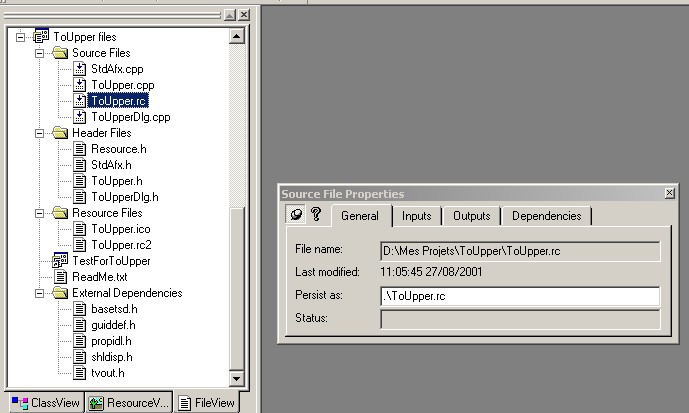Collapse the External Dependencies folder
This screenshot has width=689, height=413.
tap(40, 293)
